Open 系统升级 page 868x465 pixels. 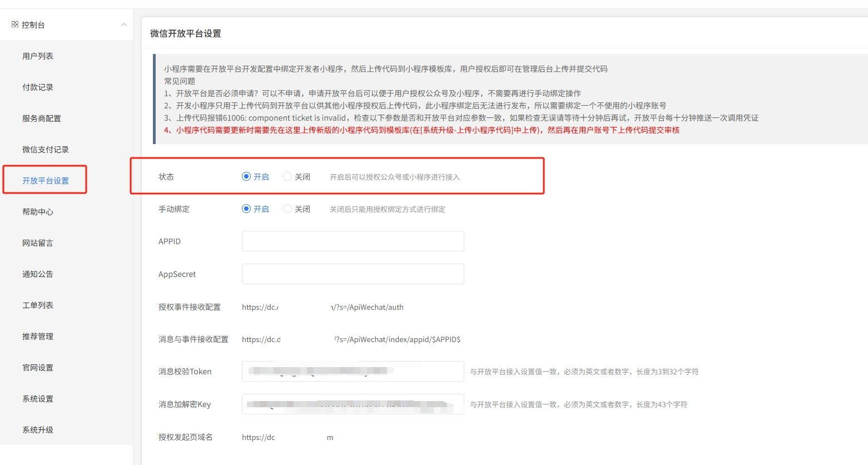[38, 430]
